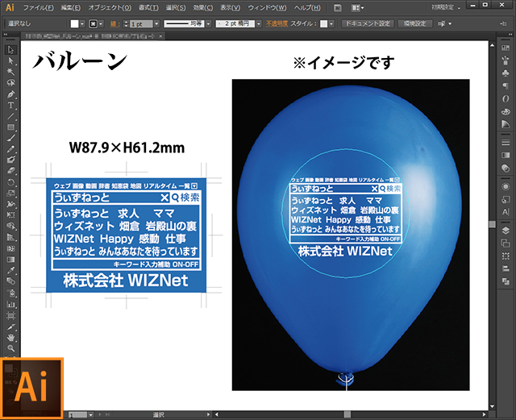Screen dimensions: 516x420
Task: Click the ドキュメント設定 button
Action: (x=368, y=23)
